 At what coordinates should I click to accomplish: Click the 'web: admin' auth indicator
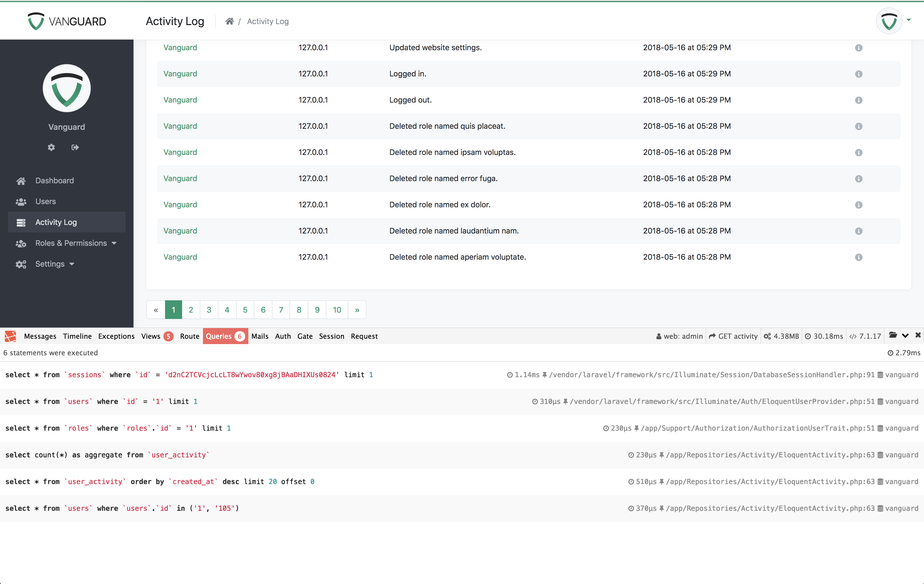coord(679,336)
